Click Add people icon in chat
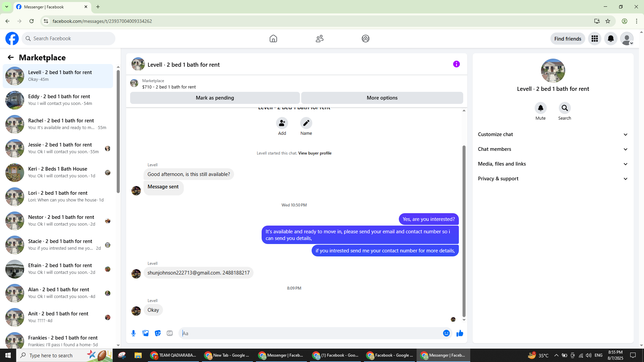 (282, 123)
